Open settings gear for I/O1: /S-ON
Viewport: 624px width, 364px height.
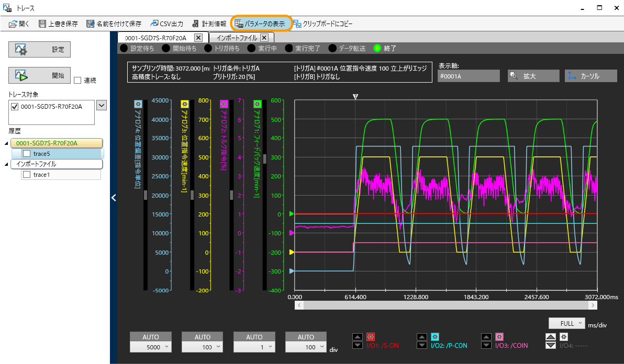click(371, 337)
